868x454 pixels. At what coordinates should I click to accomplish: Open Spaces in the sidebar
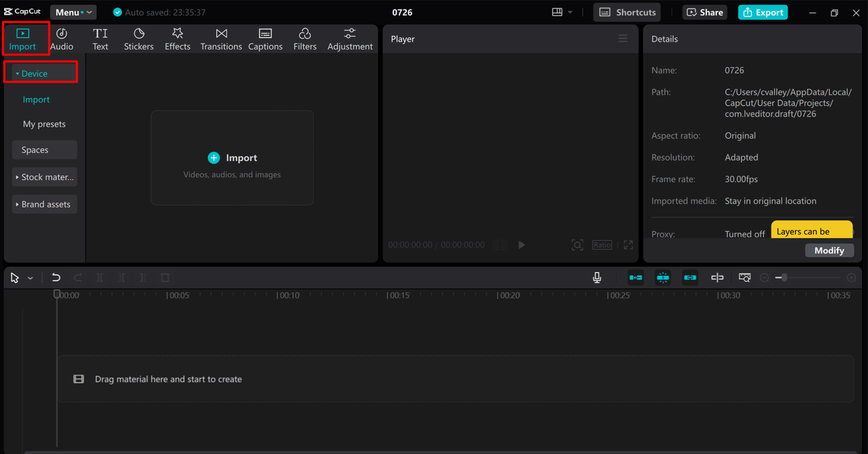coord(44,150)
